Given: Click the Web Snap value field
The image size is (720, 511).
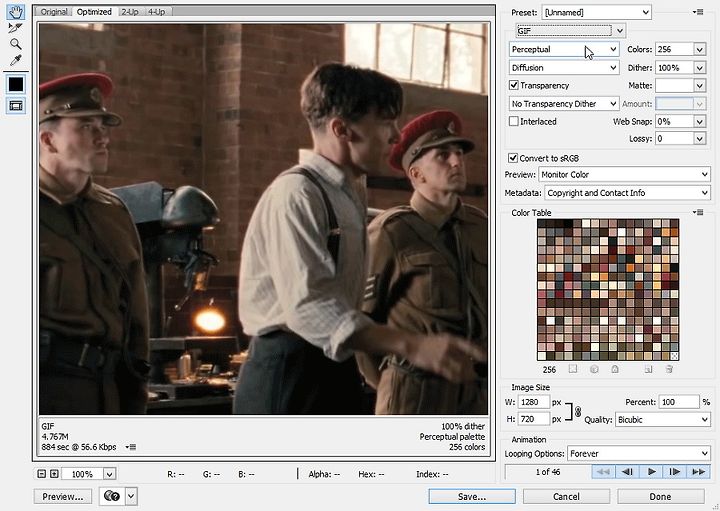Looking at the screenshot, I should 674,122.
